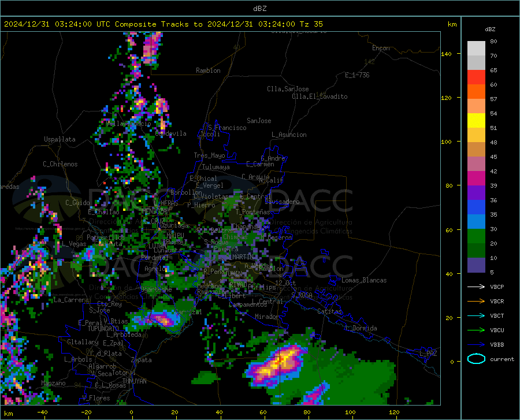The height and width of the screenshot is (420, 520).
Task: Click the cyan 'current' ellipse symbol
Action: [x=476, y=359]
